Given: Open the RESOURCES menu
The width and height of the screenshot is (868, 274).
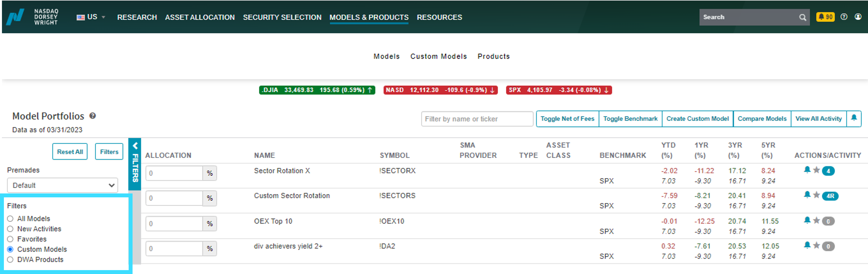Looking at the screenshot, I should (x=439, y=17).
